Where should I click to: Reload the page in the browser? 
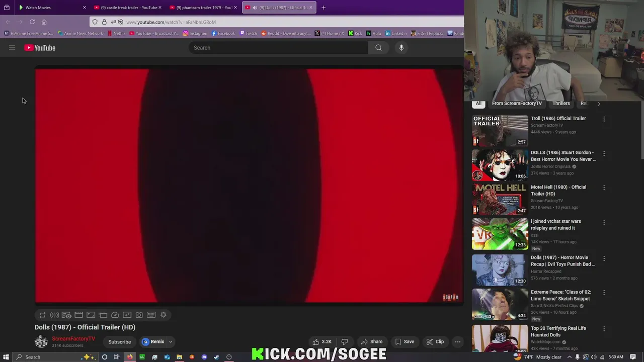(x=32, y=22)
